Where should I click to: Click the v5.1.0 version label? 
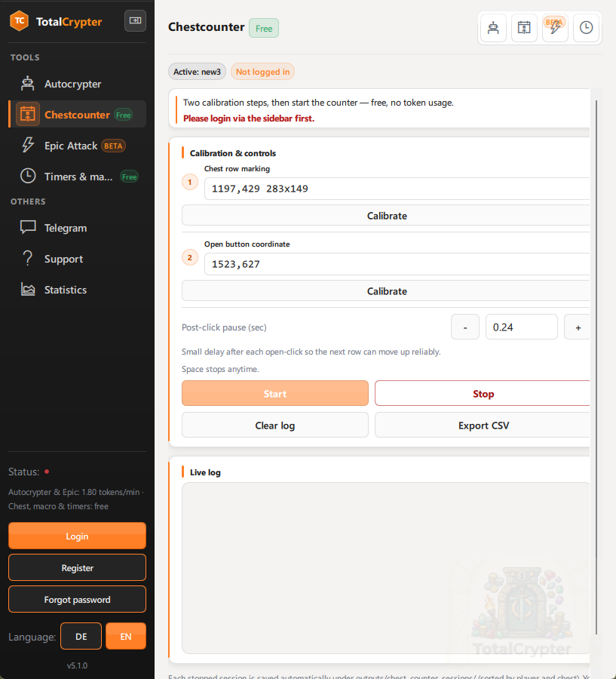(77, 665)
